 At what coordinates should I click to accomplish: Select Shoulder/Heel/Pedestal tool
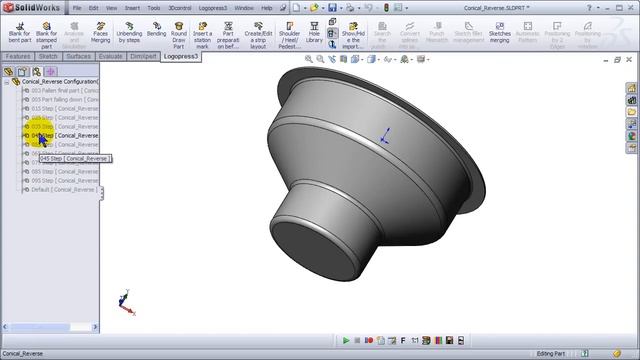click(x=289, y=35)
